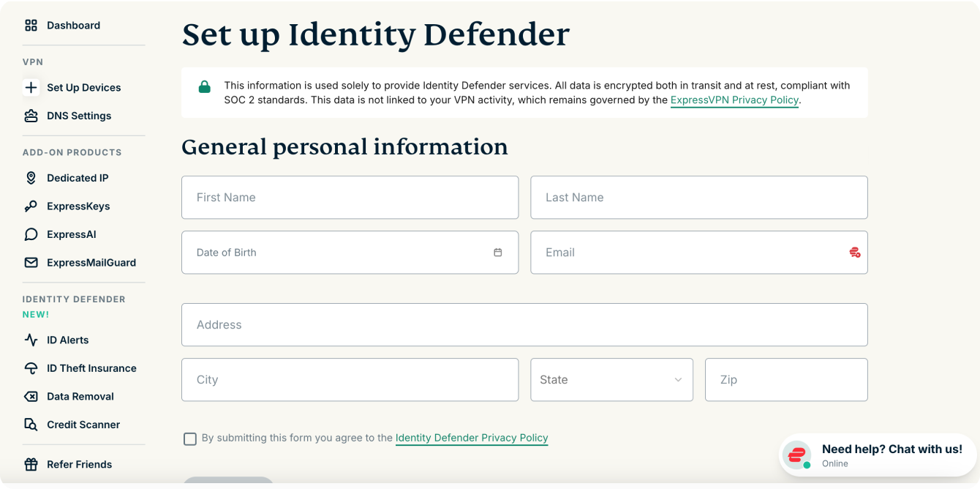Open the ExpressVPN Privacy Policy link
Viewport: 980px width, 489px height.
coord(734,100)
